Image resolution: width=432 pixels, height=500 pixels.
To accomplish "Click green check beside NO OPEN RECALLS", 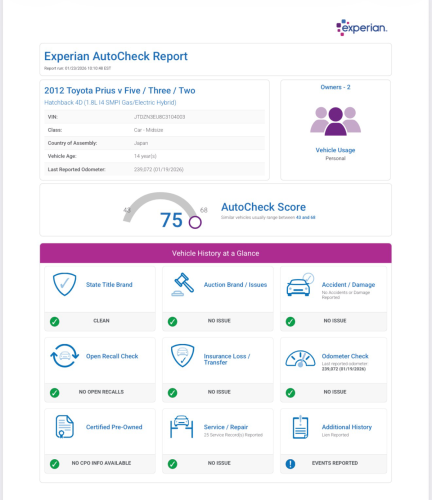I will (55, 393).
